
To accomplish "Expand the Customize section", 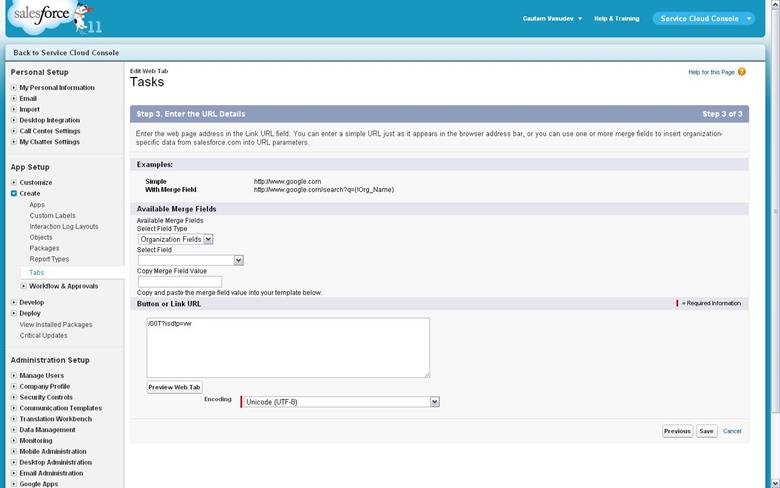I will pyautogui.click(x=14, y=183).
